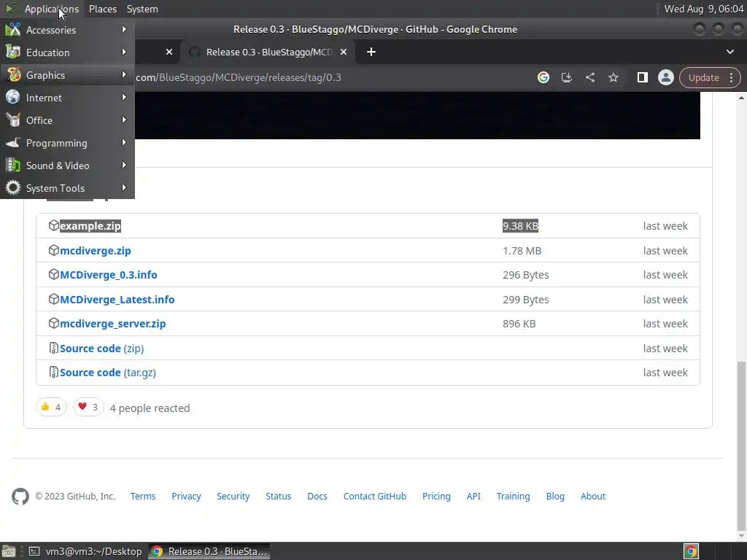Click the Graphics submenu arrow

(x=124, y=75)
